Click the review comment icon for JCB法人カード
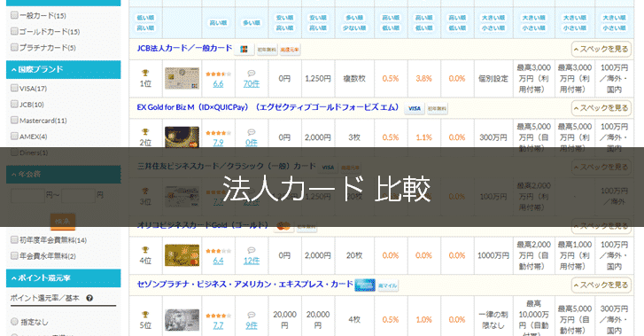This screenshot has width=644, height=336. tap(252, 74)
